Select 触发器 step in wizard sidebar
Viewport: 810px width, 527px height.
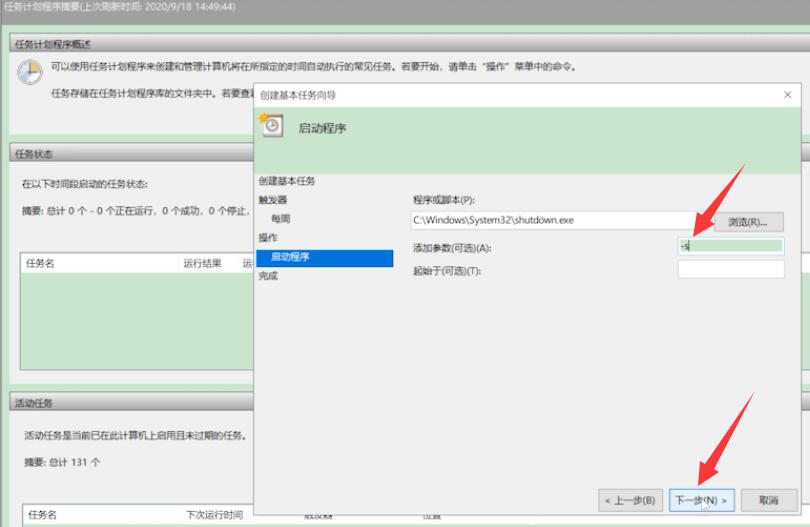coord(273,200)
